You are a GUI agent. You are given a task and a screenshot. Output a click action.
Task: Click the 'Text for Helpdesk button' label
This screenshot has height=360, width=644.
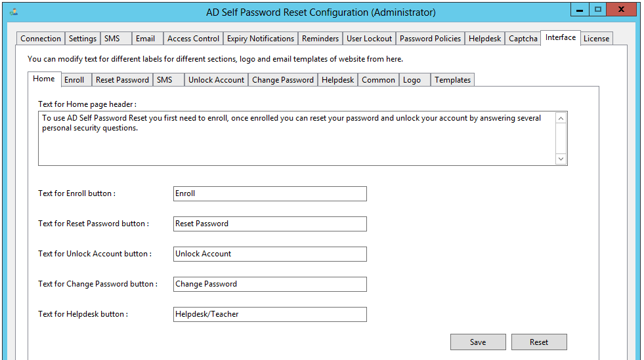pos(83,313)
